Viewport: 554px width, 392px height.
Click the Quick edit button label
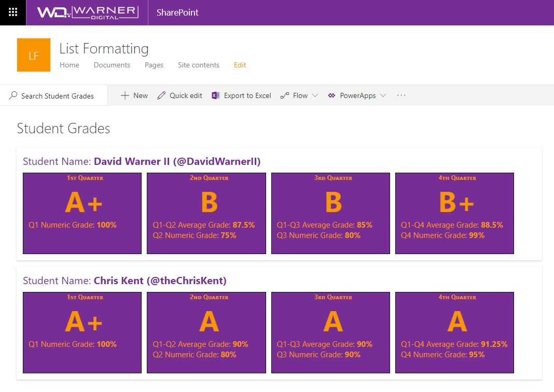[186, 95]
